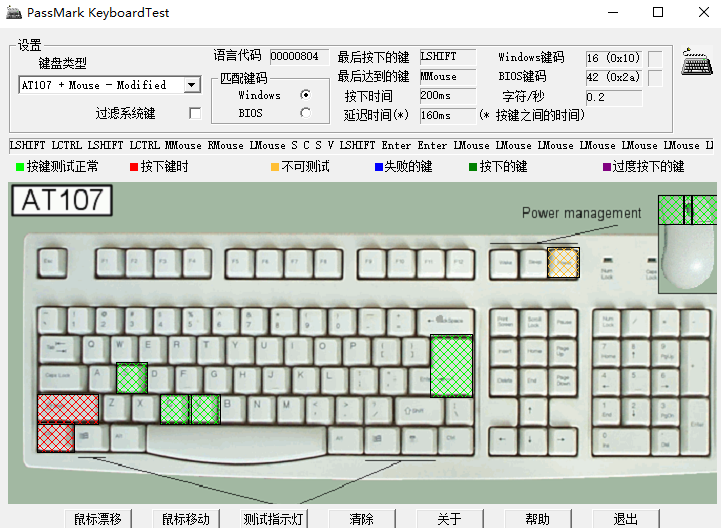Viewport: 721px width, 528px height.
Task: Click the W key on keyboard image
Action: [x=123, y=349]
